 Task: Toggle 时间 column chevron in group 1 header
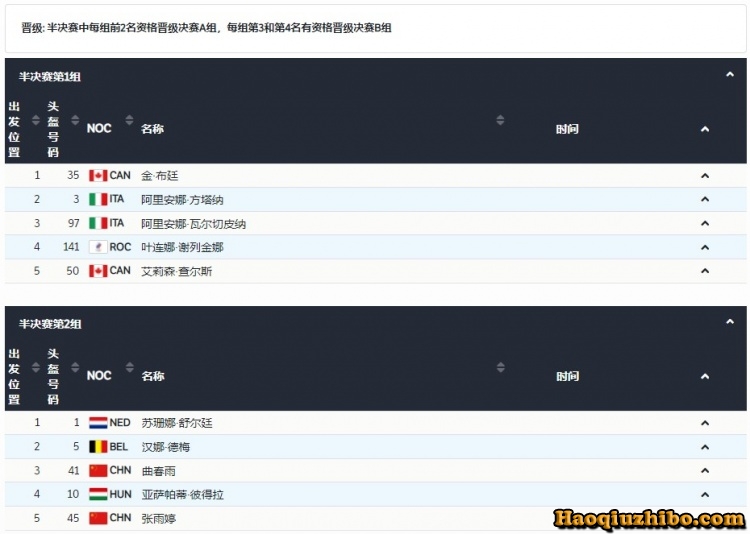(x=705, y=129)
